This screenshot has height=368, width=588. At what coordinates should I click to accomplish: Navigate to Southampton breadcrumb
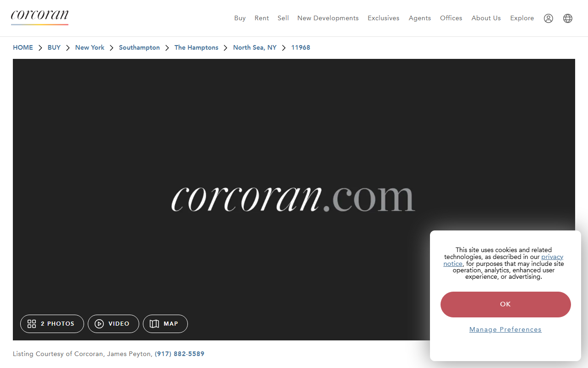(x=140, y=47)
